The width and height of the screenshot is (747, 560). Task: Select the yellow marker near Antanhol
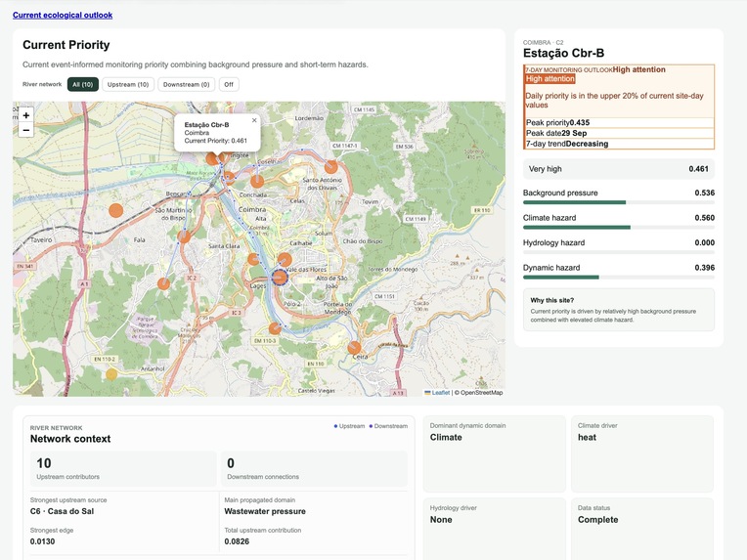pos(111,374)
